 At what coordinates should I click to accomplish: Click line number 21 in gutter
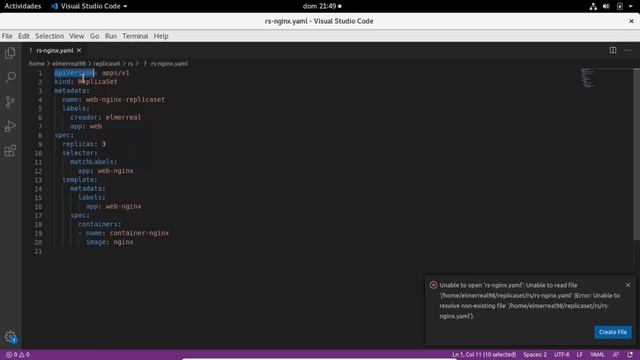pos(38,251)
